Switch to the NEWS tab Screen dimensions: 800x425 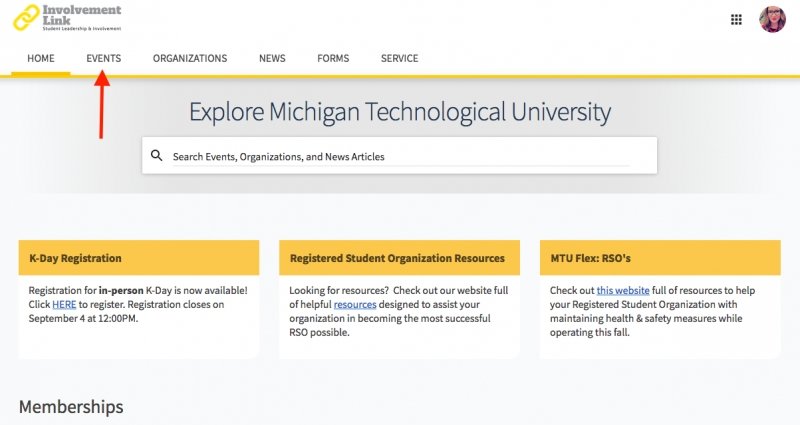pyautogui.click(x=272, y=58)
